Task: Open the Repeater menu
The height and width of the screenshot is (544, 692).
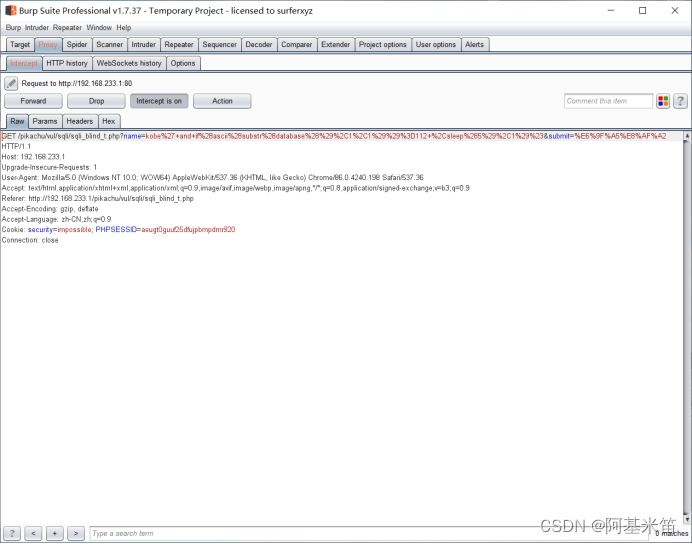Action: click(x=67, y=27)
